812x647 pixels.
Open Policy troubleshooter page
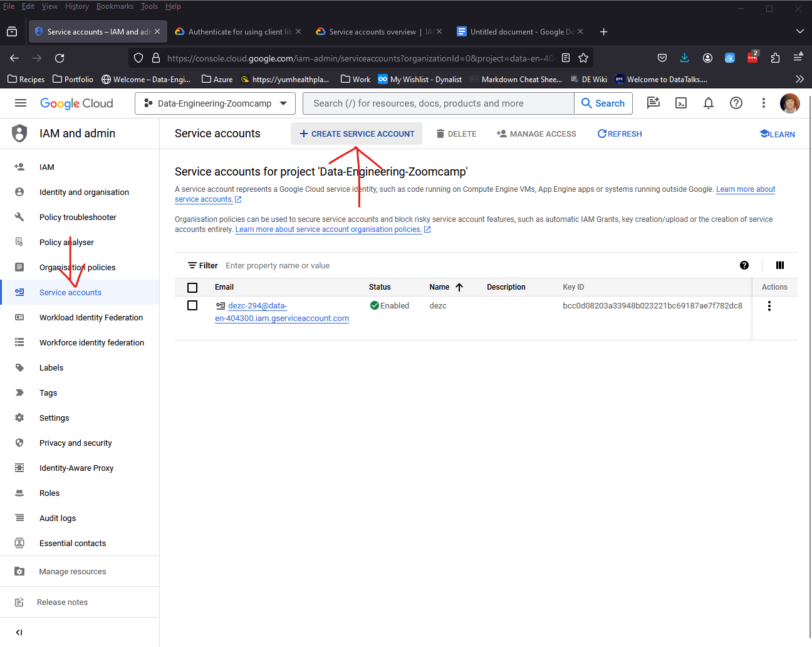(x=80, y=218)
